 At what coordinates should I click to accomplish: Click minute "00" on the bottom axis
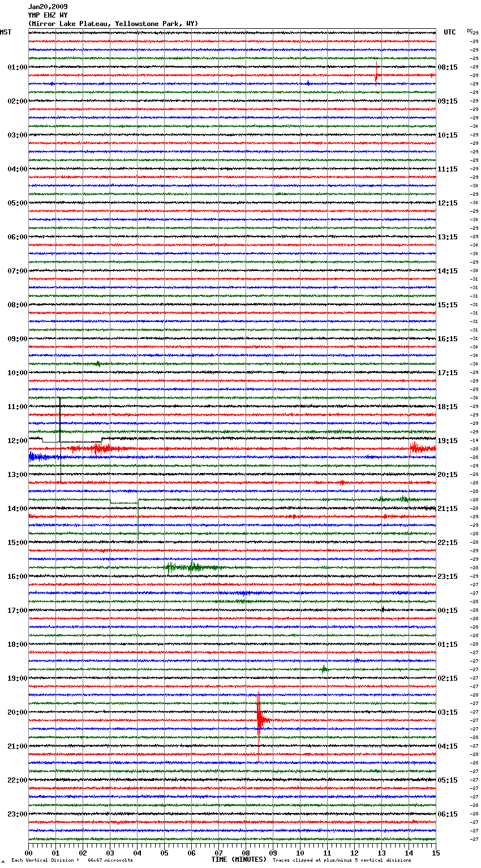click(x=29, y=853)
